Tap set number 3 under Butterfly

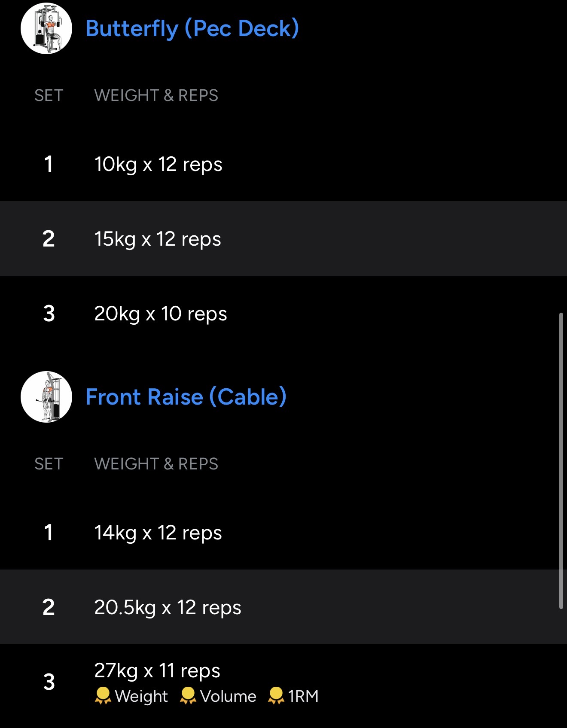49,314
